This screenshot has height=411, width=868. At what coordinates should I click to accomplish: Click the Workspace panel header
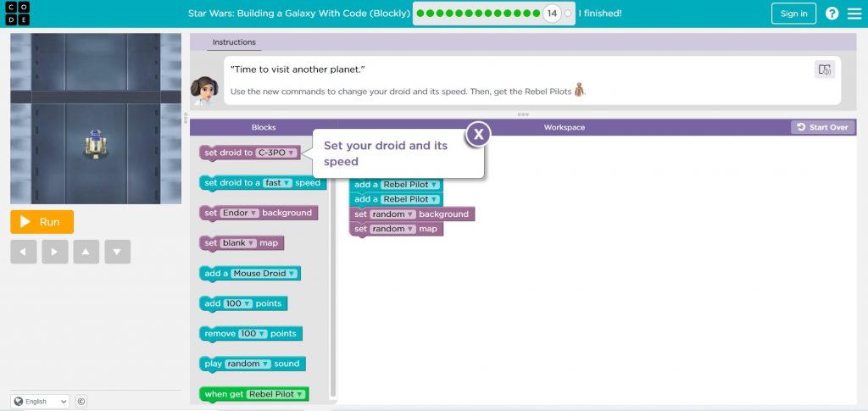564,127
